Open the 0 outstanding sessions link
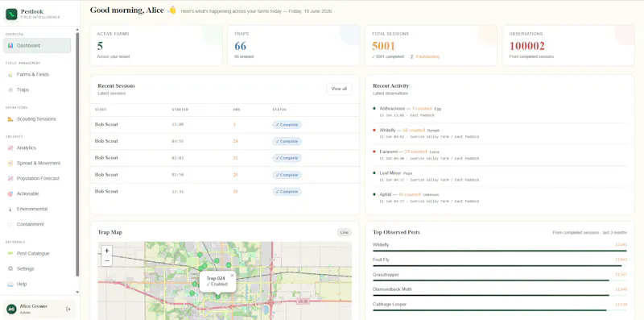Viewport: 644px width, 320px height. (425, 56)
